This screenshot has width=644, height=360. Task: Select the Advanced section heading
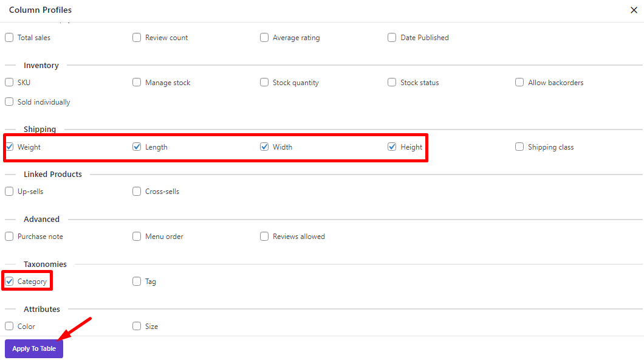tap(41, 219)
